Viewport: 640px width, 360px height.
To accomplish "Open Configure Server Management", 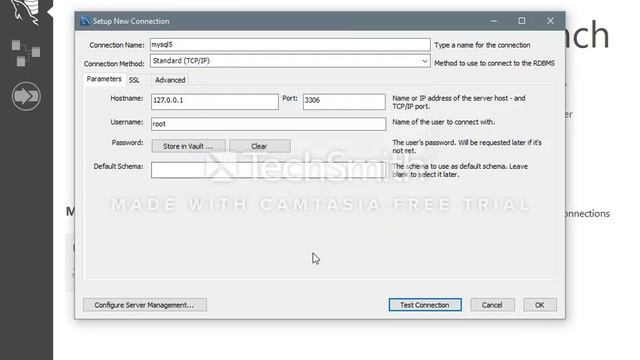I will tap(144, 305).
